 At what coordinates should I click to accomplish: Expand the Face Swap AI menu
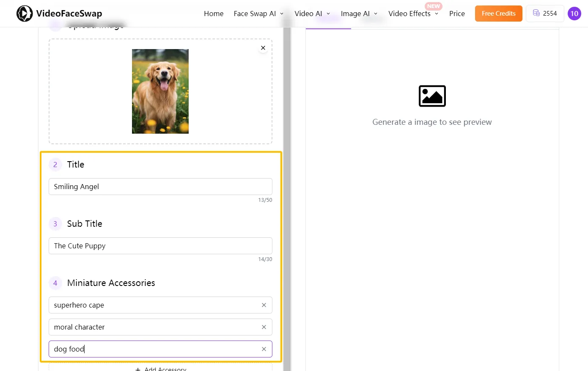coord(258,14)
